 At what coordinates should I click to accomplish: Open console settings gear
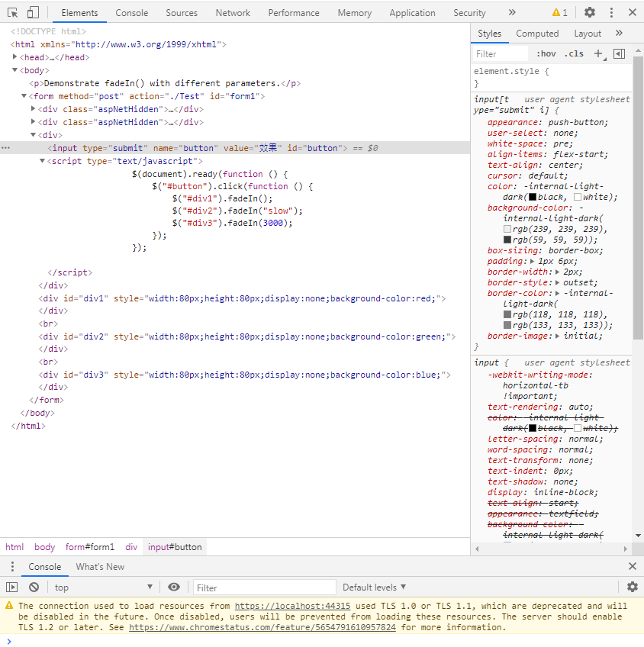633,587
